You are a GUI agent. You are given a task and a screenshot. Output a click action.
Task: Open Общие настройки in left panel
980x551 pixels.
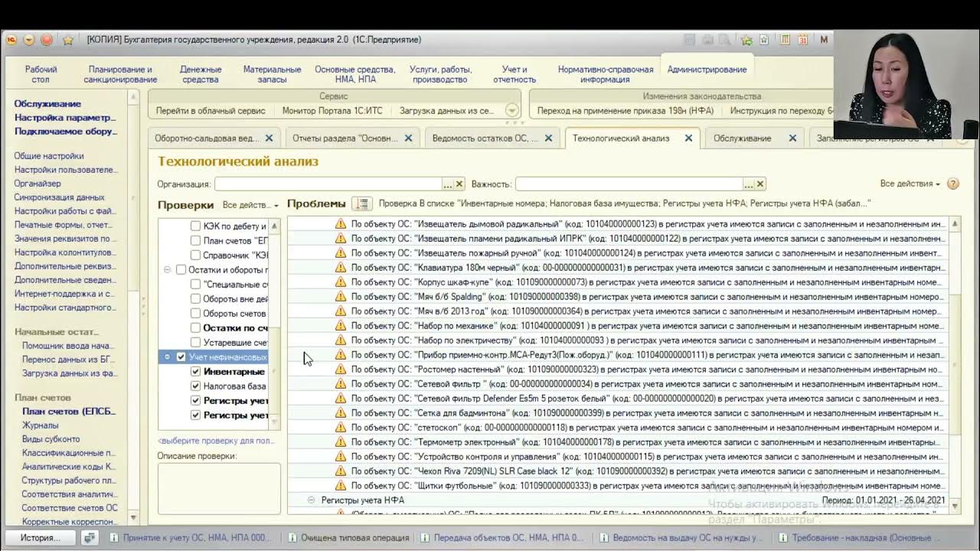click(49, 156)
